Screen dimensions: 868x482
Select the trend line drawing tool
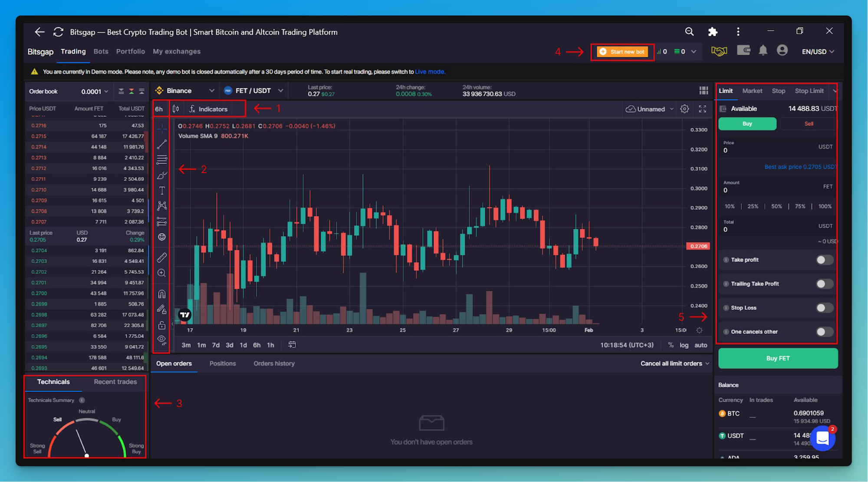point(161,144)
